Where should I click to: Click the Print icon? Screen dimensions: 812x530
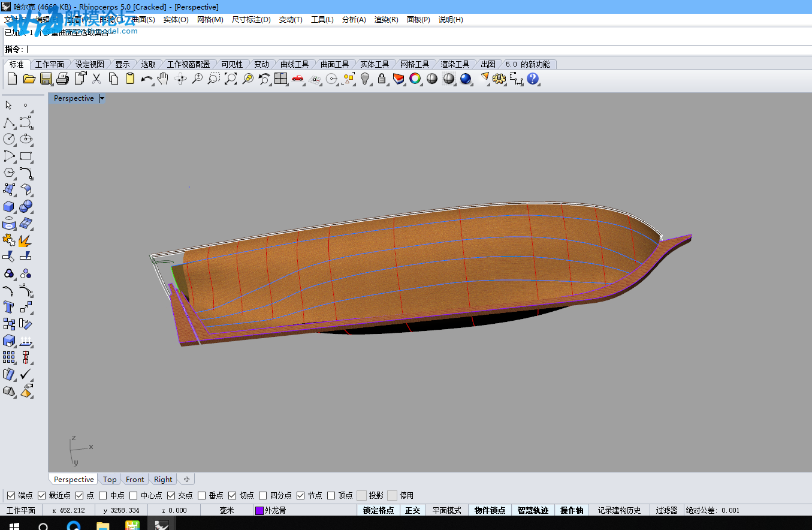[63, 79]
